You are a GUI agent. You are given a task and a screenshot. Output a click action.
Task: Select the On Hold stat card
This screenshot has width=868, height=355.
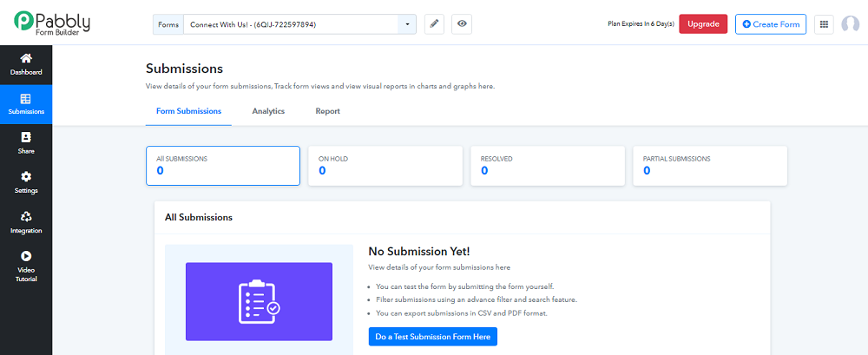(385, 166)
